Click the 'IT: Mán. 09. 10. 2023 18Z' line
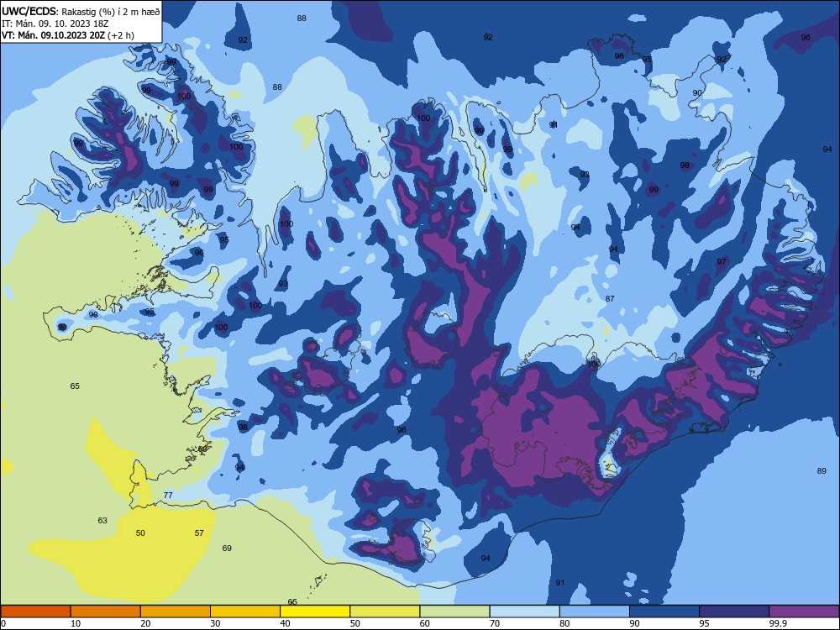840x630 pixels. tap(55, 24)
